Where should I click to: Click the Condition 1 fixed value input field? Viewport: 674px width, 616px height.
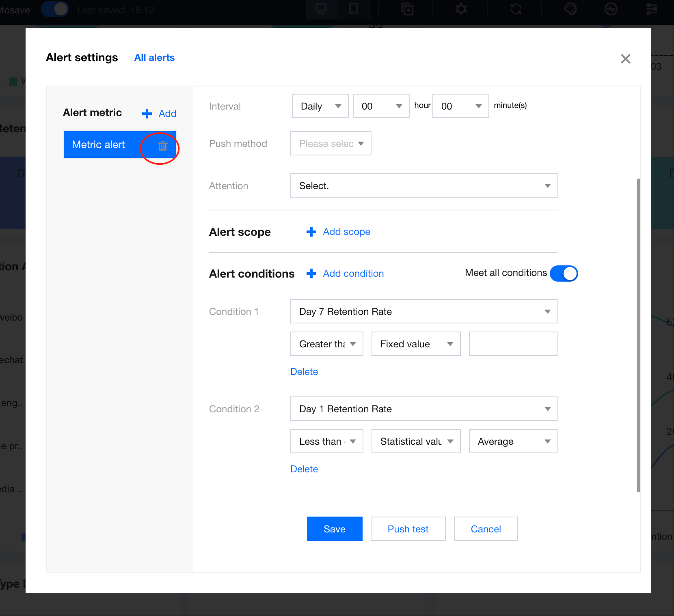tap(513, 344)
